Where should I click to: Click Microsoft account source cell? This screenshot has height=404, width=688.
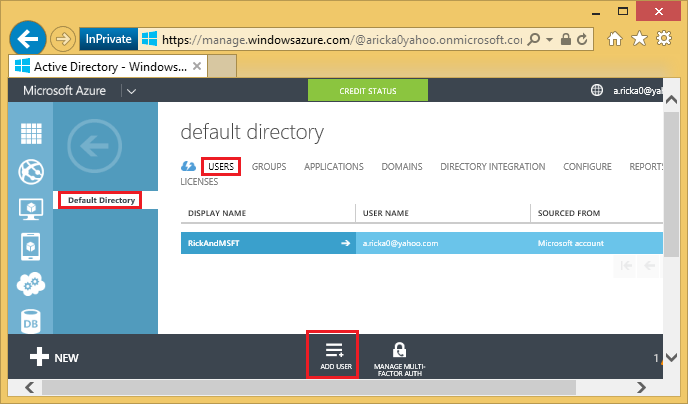click(x=570, y=243)
